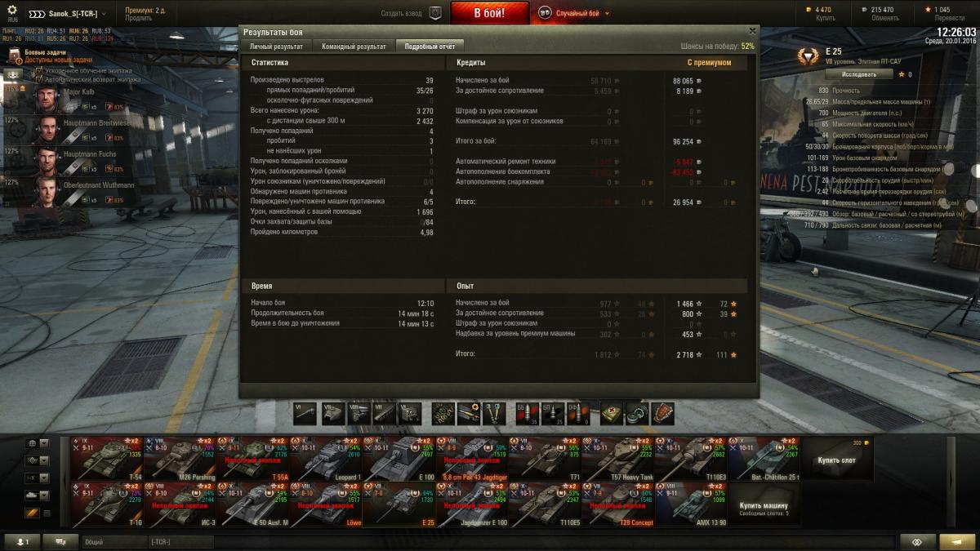Screen dimensions: 980x551
Task: Select the Leopard 1 tank
Action: point(325,459)
